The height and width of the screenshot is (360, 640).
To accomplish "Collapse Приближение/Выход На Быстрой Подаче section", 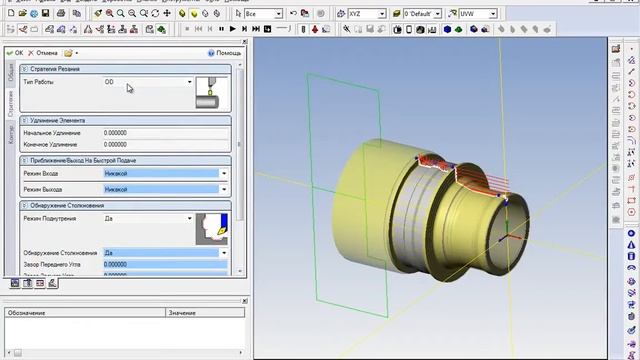I will (24, 160).
